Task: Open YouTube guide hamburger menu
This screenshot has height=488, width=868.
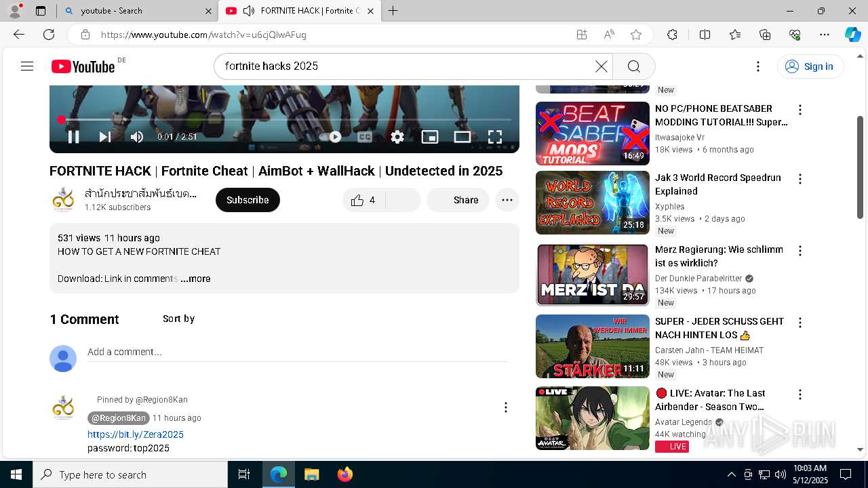Action: [x=27, y=66]
